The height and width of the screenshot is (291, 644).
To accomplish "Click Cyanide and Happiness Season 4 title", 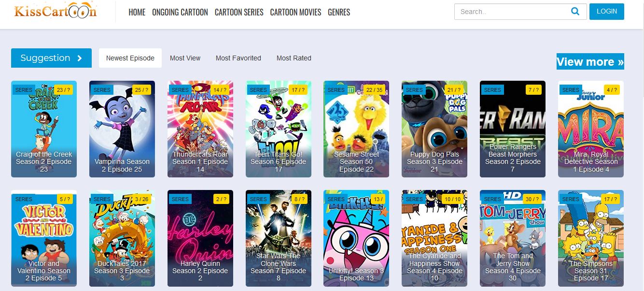I will point(434,267).
